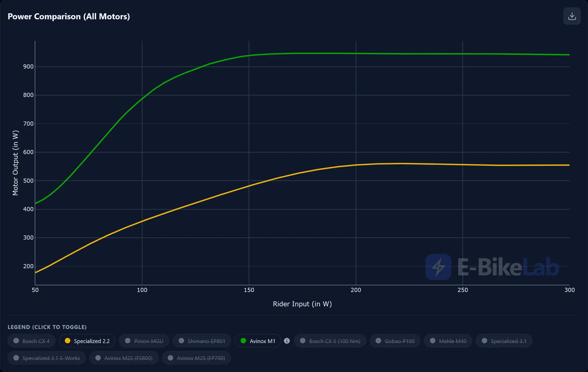Enable the Mahle M40 series

tap(448, 341)
